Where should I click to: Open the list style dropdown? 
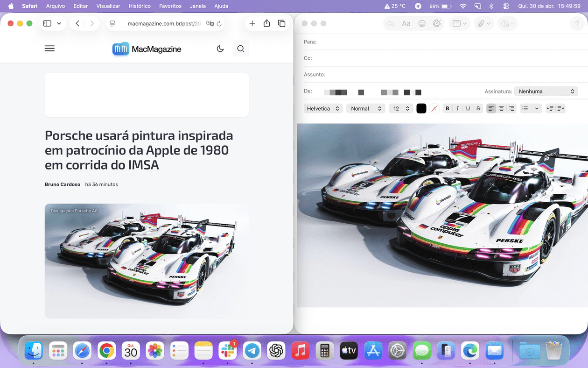point(531,108)
